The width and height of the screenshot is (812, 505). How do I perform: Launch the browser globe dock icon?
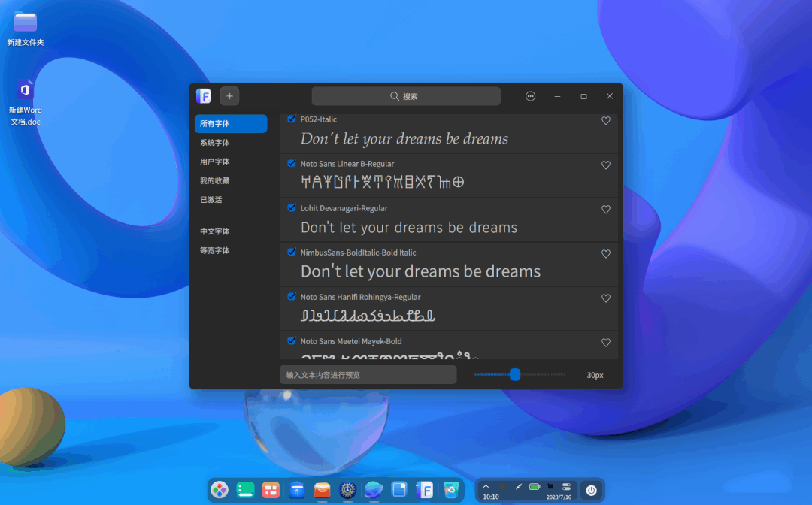tap(374, 489)
